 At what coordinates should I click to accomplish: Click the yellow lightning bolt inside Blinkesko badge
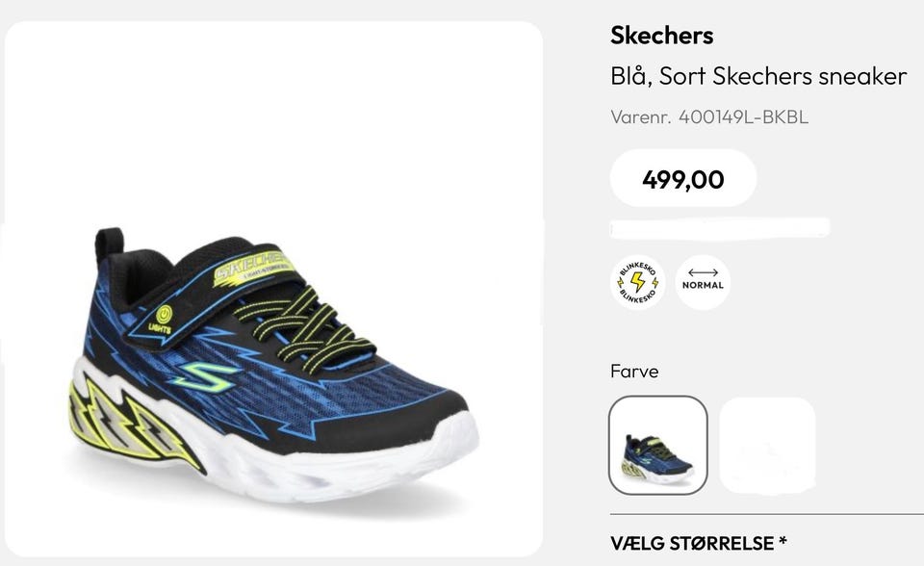pyautogui.click(x=637, y=282)
